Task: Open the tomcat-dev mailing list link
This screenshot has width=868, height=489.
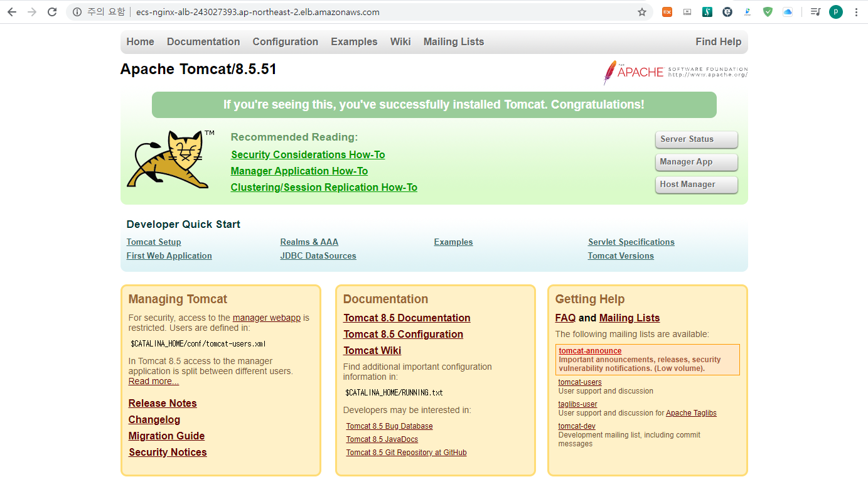Action: [577, 426]
